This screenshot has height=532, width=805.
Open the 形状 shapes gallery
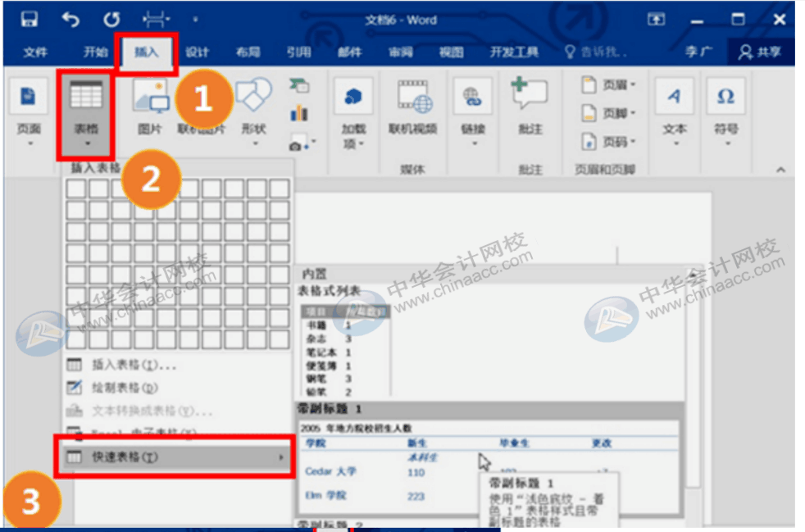(x=253, y=113)
